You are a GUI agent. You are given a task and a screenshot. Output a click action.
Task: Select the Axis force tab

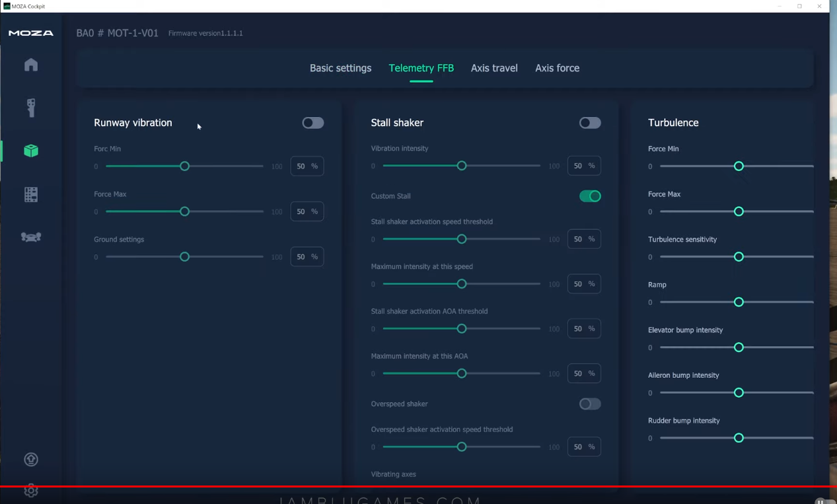557,68
